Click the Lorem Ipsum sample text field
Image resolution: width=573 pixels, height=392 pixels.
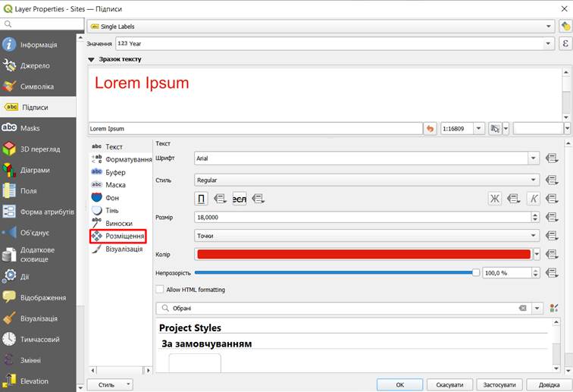click(x=255, y=129)
